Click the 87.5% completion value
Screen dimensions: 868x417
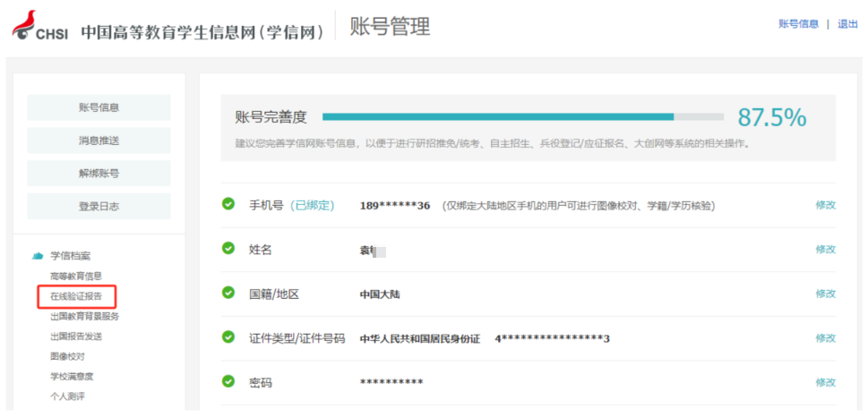(x=772, y=117)
